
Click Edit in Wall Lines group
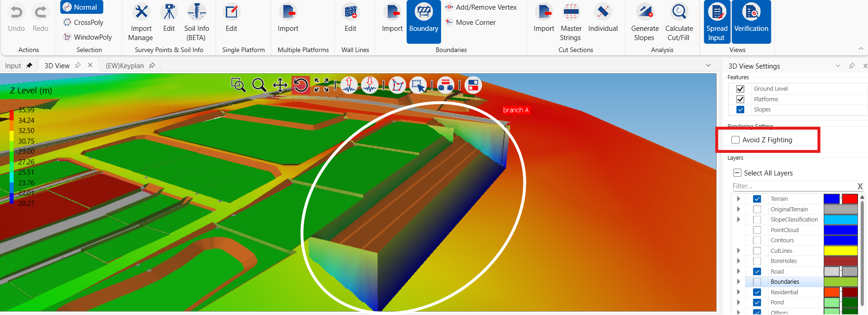tap(351, 18)
